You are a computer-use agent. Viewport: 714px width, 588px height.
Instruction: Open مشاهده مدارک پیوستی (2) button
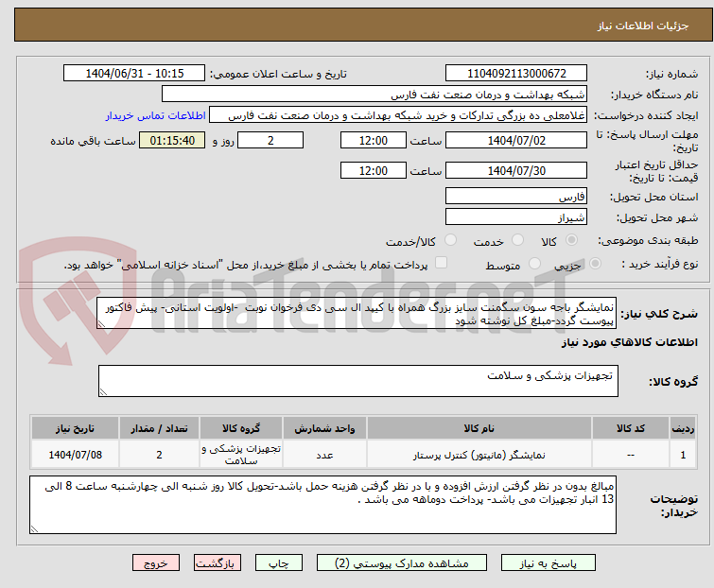pyautogui.click(x=402, y=563)
